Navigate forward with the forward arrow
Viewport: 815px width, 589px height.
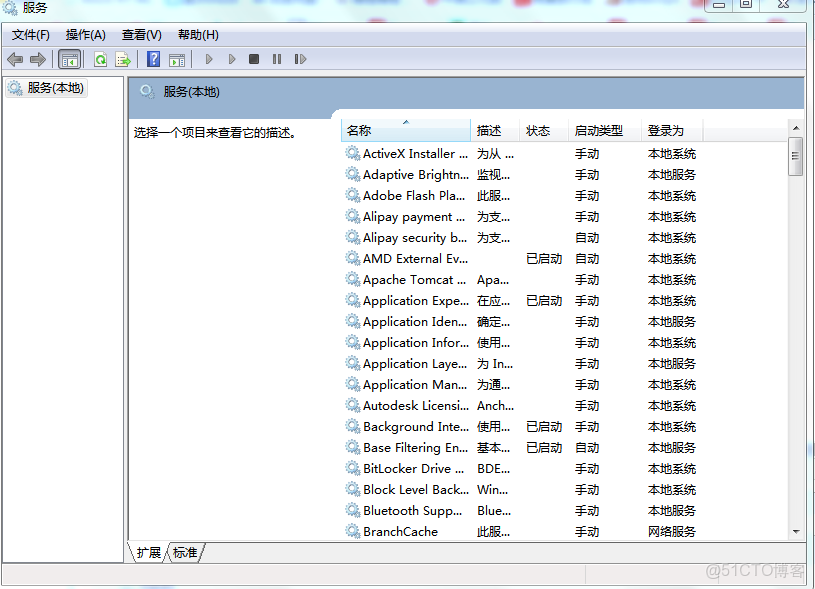40,59
